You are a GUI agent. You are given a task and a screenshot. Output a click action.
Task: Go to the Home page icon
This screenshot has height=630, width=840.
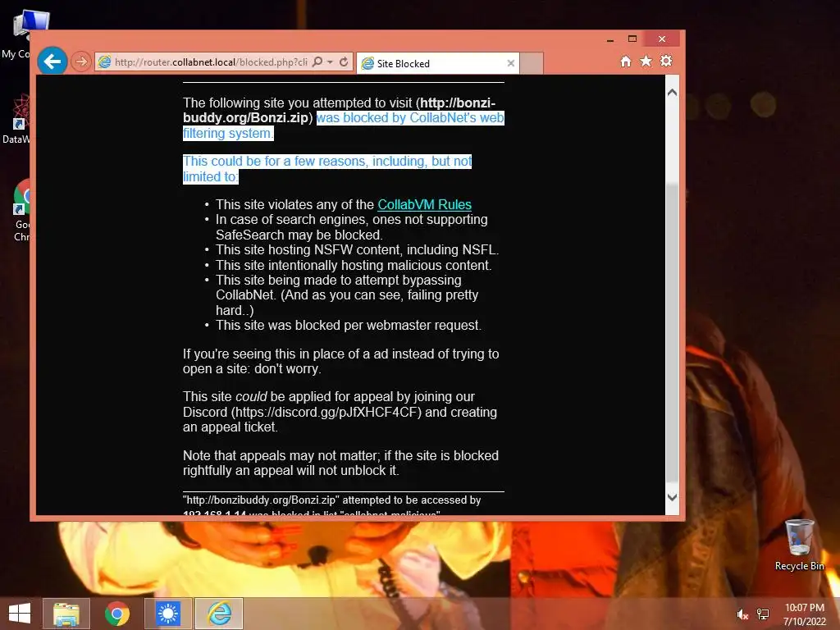[x=626, y=61]
